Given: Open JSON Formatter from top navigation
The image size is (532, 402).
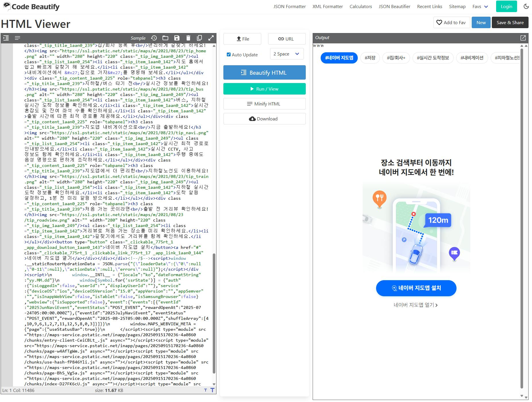Looking at the screenshot, I should (289, 6).
